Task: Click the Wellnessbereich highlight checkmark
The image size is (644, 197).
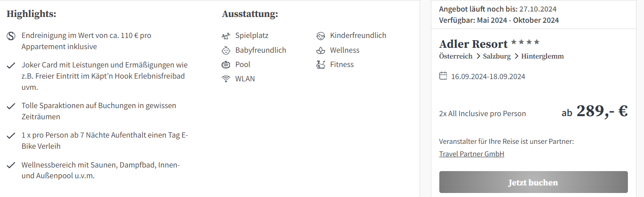Action: [11, 166]
